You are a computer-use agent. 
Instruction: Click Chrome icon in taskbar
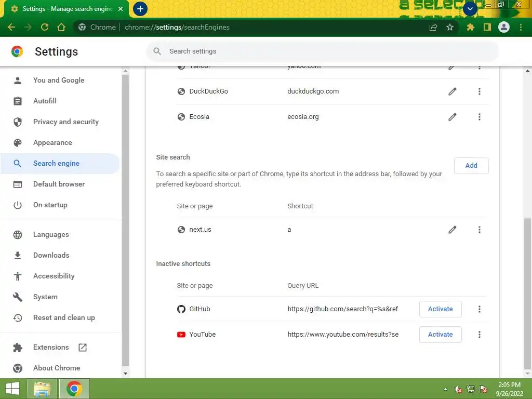74,389
